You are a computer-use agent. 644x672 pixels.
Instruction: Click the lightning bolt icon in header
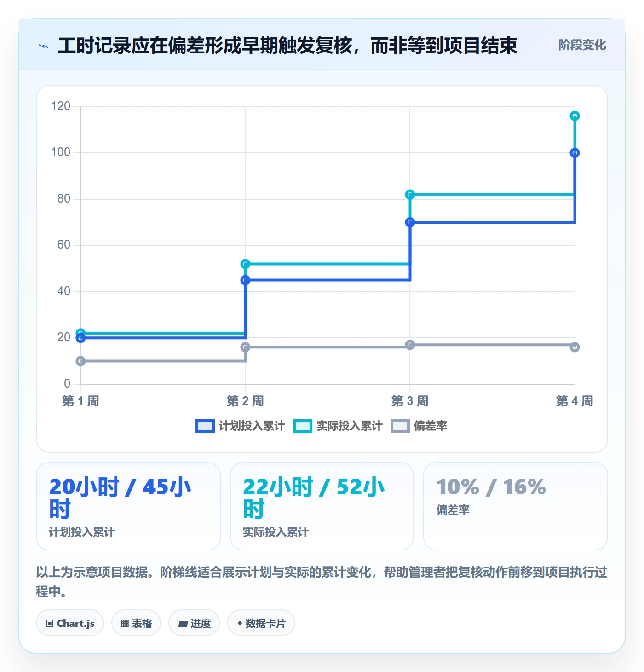coord(44,46)
